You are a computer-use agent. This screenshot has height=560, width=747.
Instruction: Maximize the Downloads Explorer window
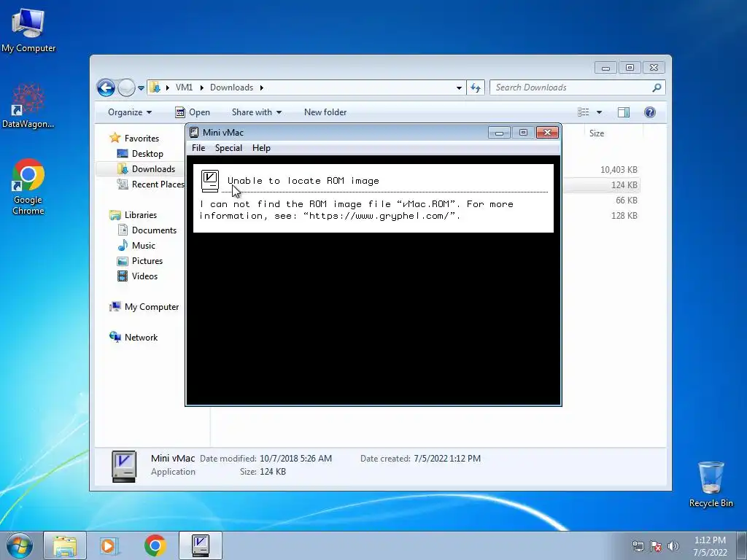630,68
